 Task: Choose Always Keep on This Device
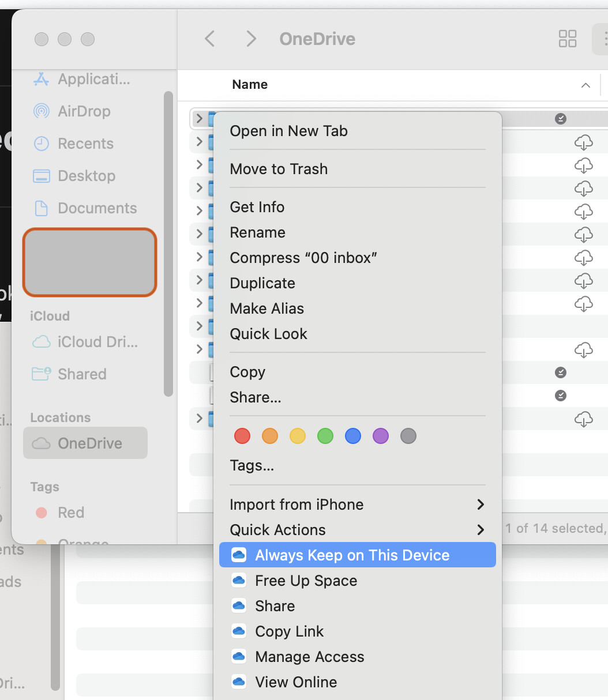(x=358, y=555)
